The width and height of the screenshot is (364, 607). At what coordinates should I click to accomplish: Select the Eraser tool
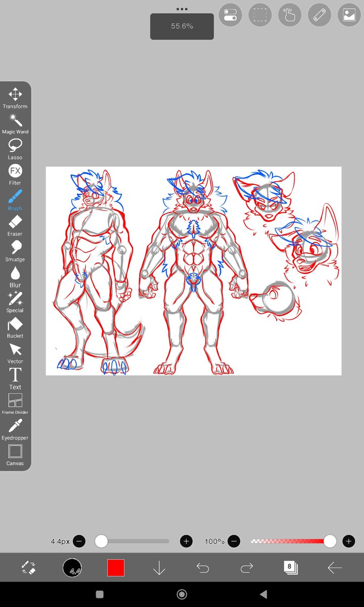[x=15, y=226]
